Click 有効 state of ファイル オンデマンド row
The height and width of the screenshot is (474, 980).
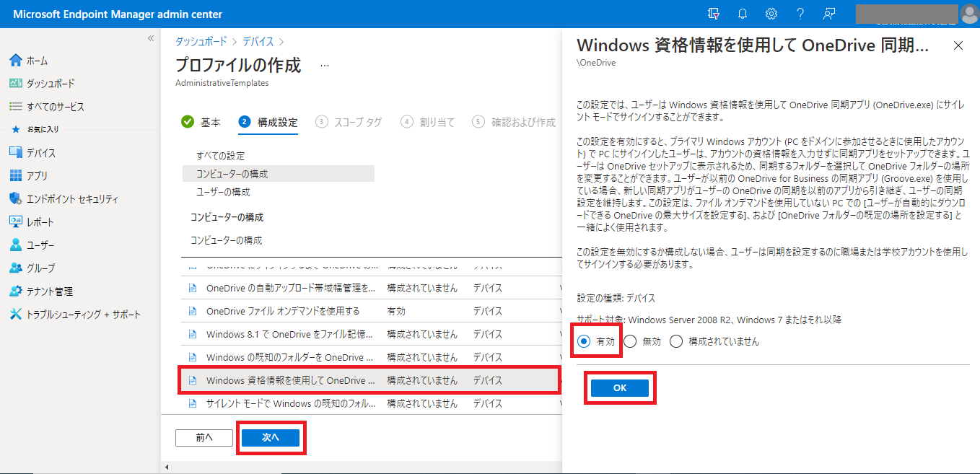(396, 311)
